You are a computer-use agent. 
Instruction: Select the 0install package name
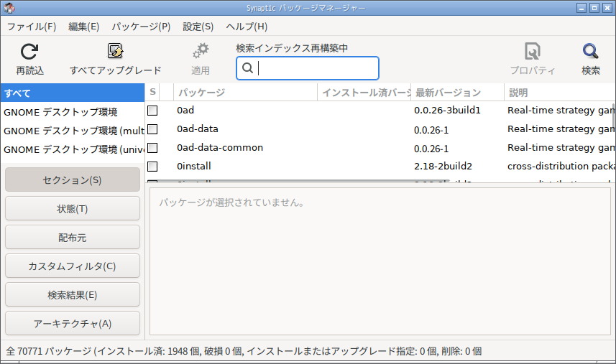click(194, 167)
